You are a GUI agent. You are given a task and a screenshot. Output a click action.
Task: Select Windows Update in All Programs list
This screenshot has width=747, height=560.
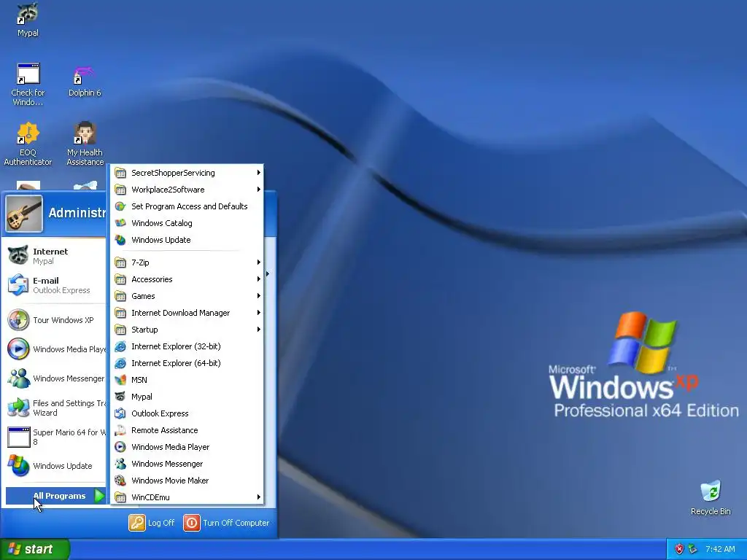(x=187, y=240)
